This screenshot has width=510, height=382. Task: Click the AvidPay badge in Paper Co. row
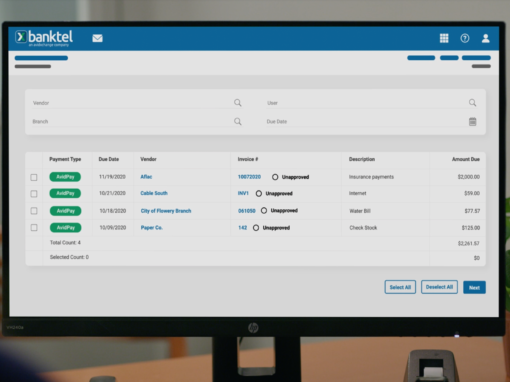click(x=66, y=228)
